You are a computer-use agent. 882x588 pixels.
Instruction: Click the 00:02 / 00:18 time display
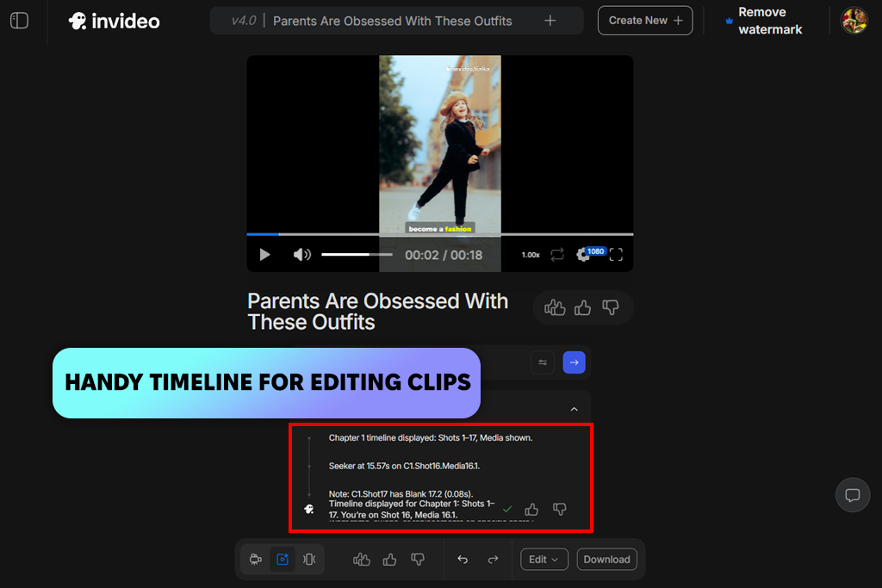[x=444, y=255]
